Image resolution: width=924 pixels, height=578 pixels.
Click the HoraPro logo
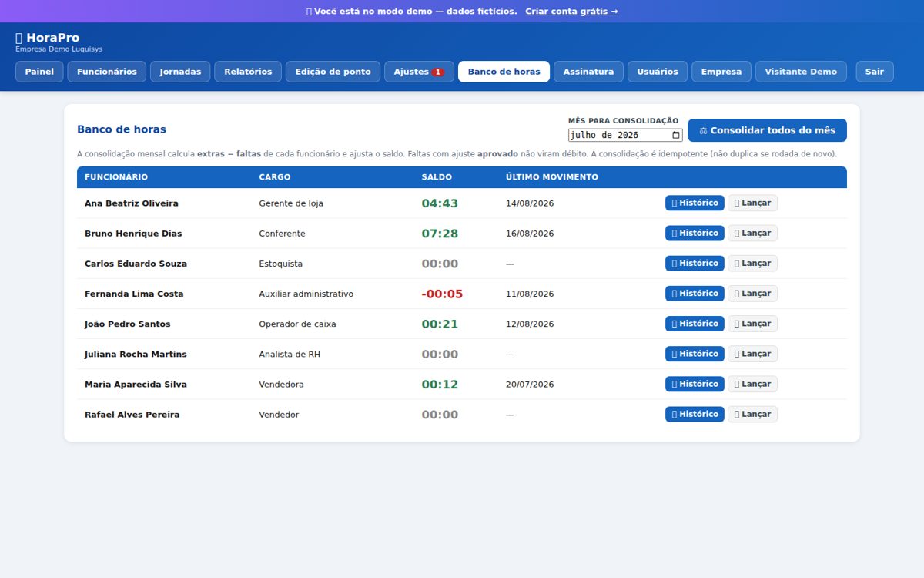47,38
